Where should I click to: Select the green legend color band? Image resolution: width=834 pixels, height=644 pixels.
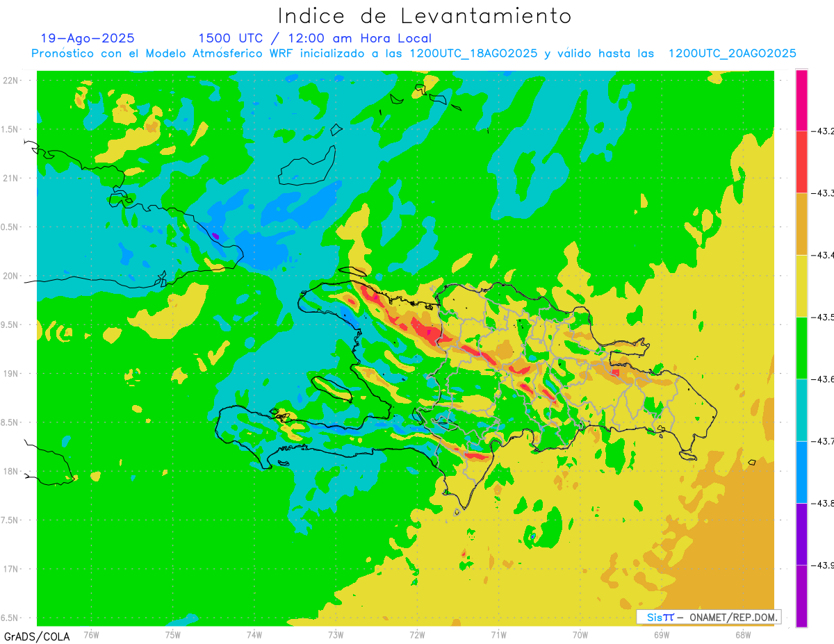(x=801, y=347)
